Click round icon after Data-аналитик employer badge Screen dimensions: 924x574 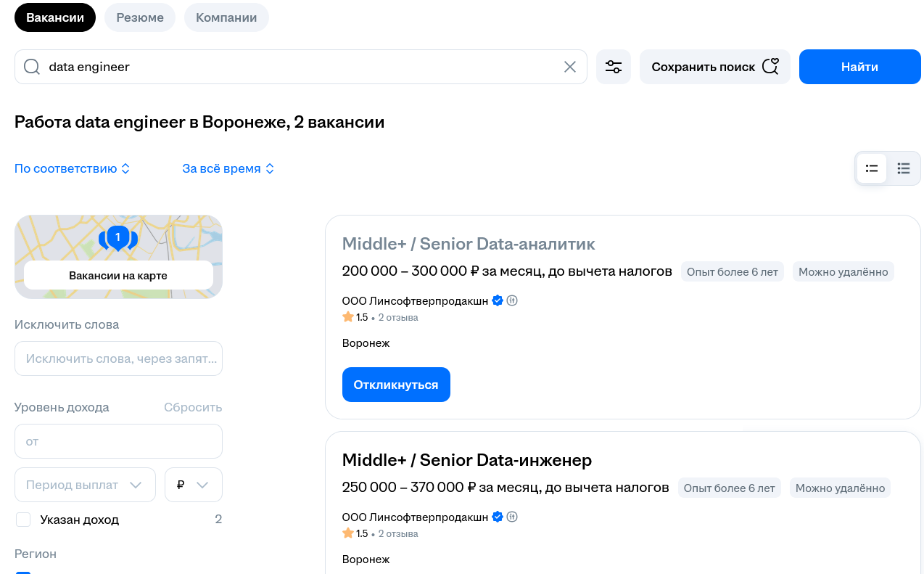point(512,300)
